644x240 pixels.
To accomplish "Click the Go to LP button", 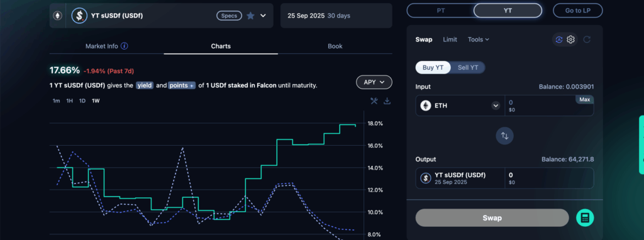I will coord(578,11).
